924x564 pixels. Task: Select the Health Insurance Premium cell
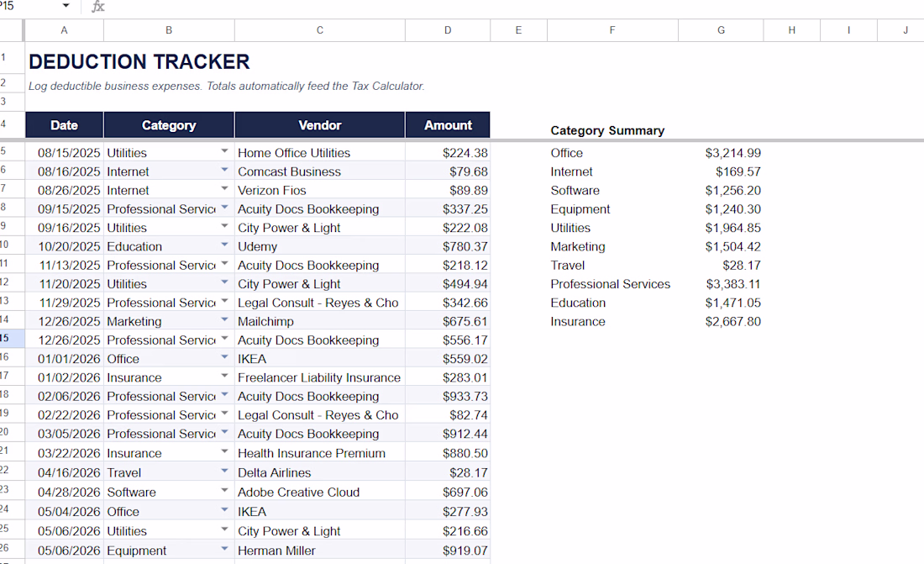[x=320, y=453]
